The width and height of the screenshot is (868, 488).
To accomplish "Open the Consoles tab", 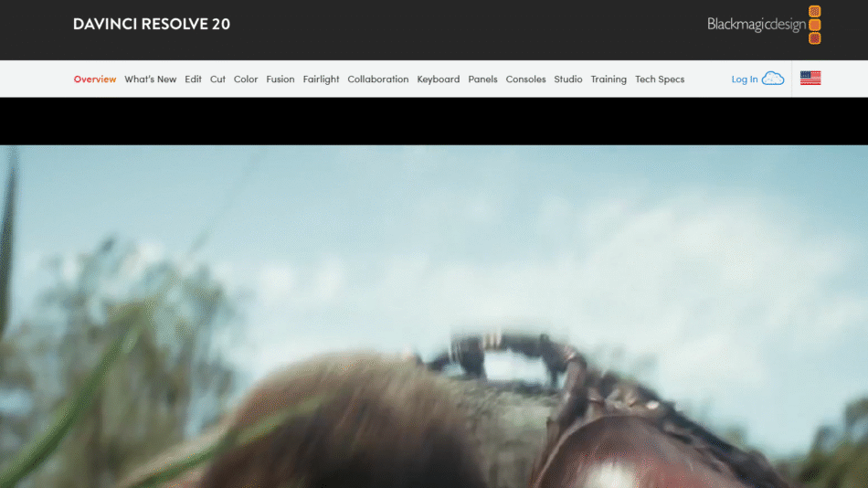I will click(525, 80).
